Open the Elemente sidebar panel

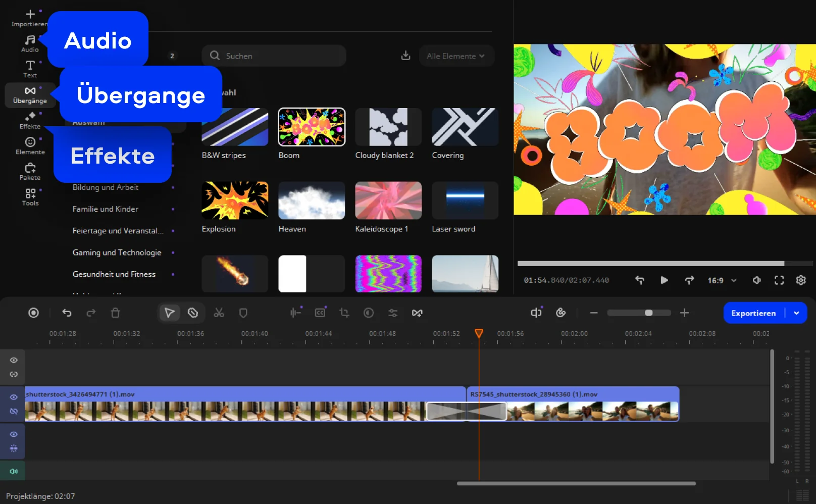point(30,145)
